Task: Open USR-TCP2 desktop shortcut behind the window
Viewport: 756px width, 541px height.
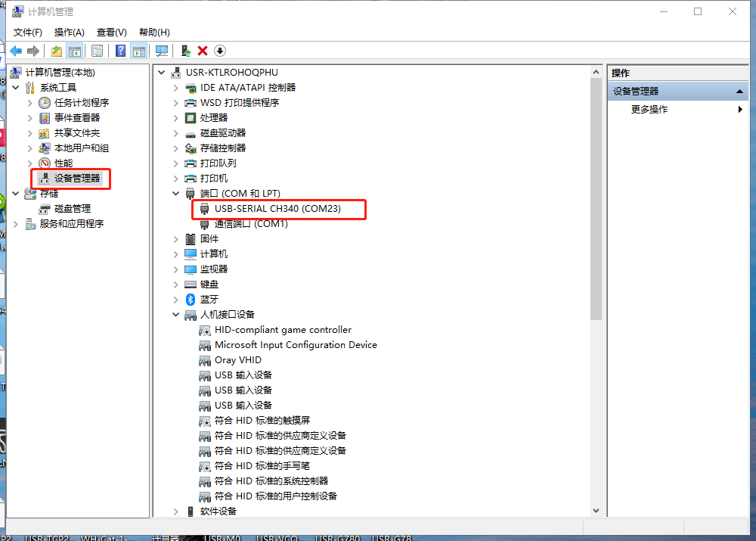Action: click(x=47, y=538)
